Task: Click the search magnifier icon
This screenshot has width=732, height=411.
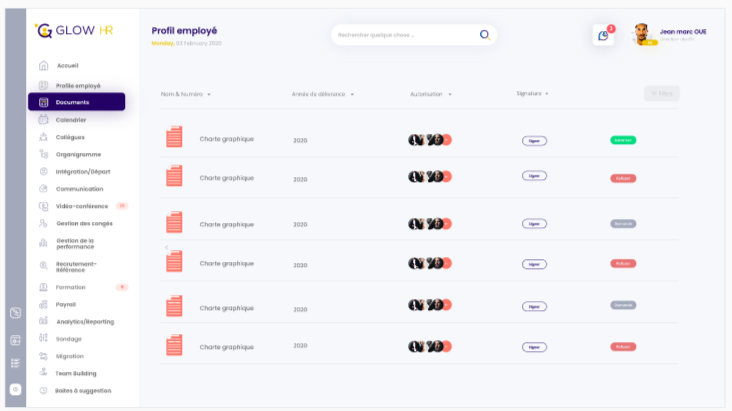Action: click(484, 34)
